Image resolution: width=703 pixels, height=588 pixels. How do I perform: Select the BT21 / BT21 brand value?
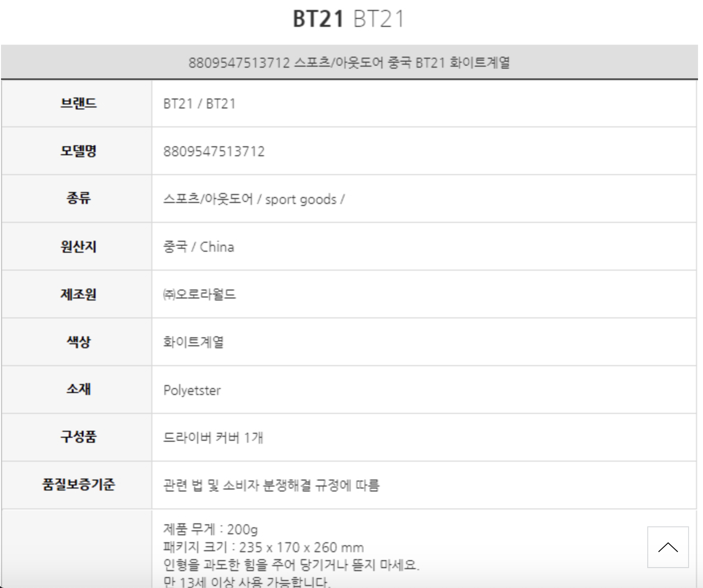[x=199, y=104]
